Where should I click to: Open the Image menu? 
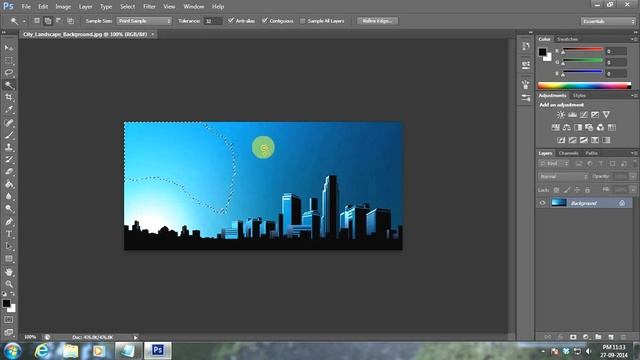click(x=63, y=7)
